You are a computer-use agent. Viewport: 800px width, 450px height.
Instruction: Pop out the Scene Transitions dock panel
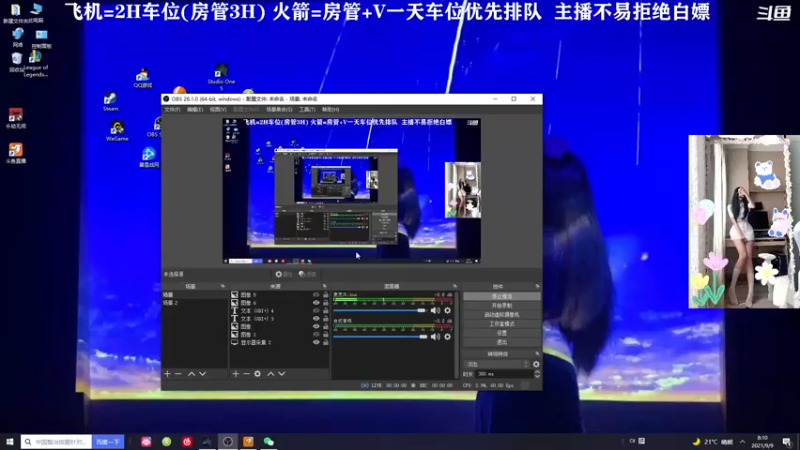537,354
